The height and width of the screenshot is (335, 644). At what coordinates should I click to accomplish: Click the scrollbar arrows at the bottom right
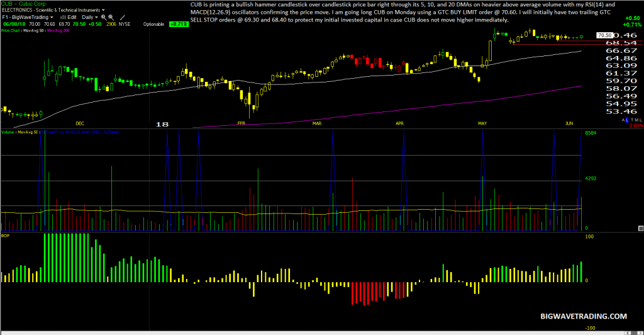(633, 333)
